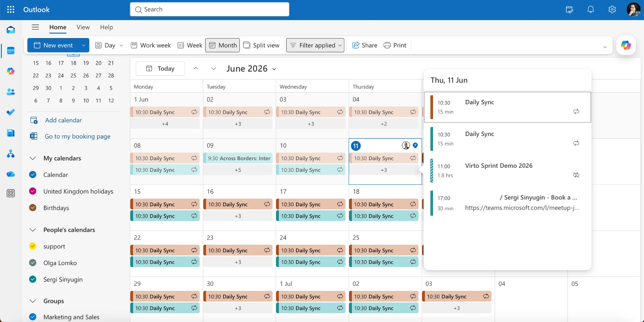Toggle United Kingdom holidays calendar
Screen dimensions: 644x322
click(x=33, y=191)
